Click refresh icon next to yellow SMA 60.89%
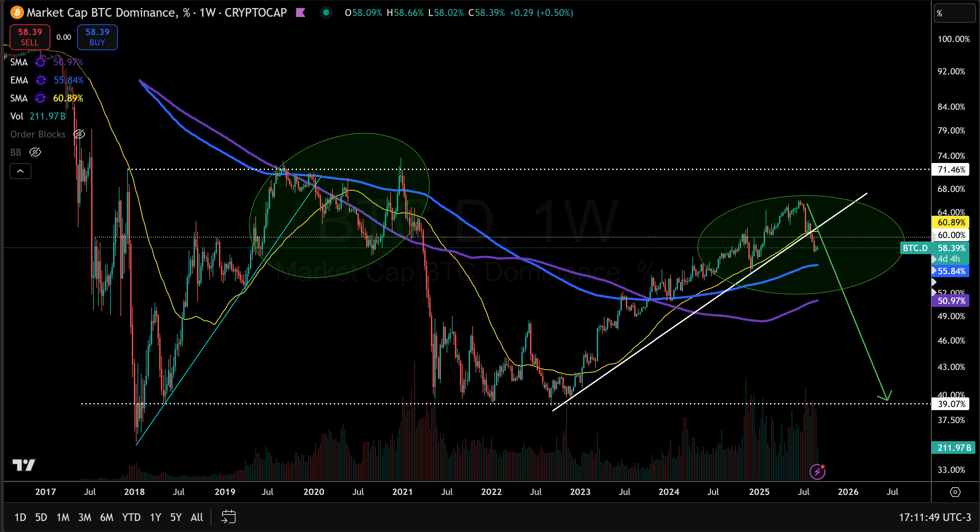Screen dimensions: 980x532 (x=40, y=98)
